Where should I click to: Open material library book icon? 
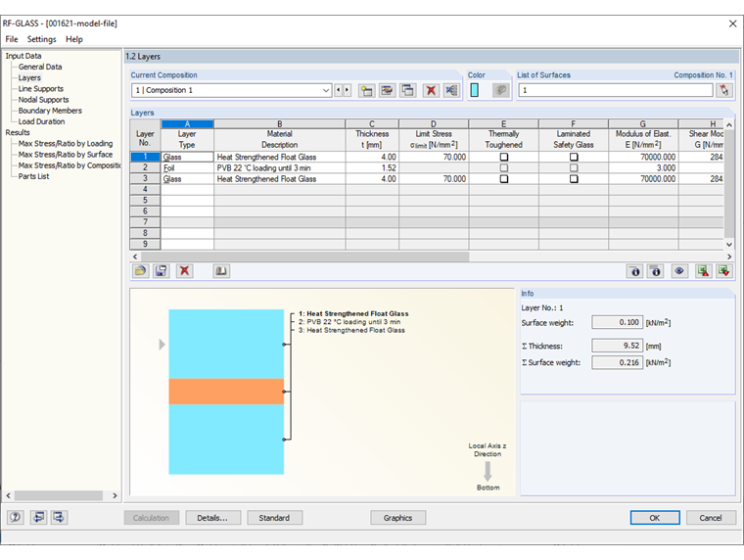click(x=221, y=271)
